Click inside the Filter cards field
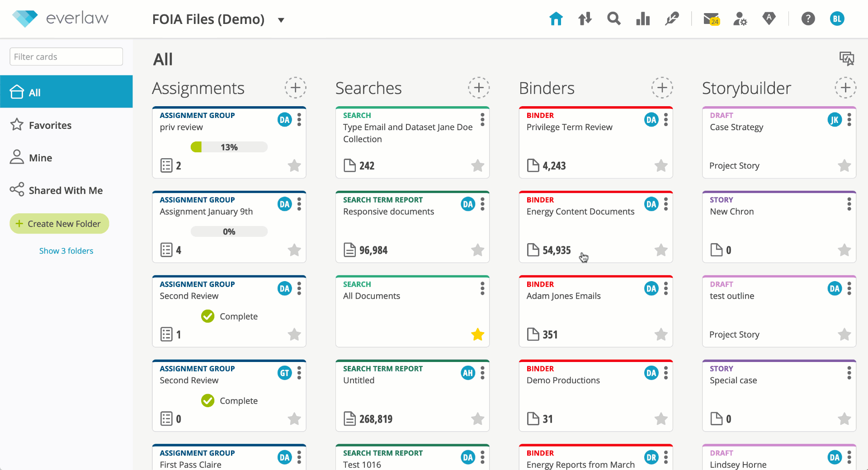 pos(66,56)
